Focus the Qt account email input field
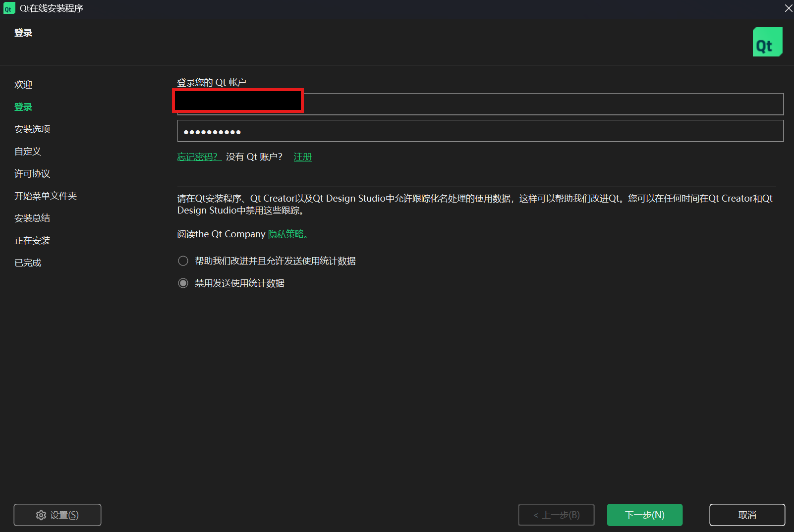Screen dimensions: 794x532 (x=480, y=104)
